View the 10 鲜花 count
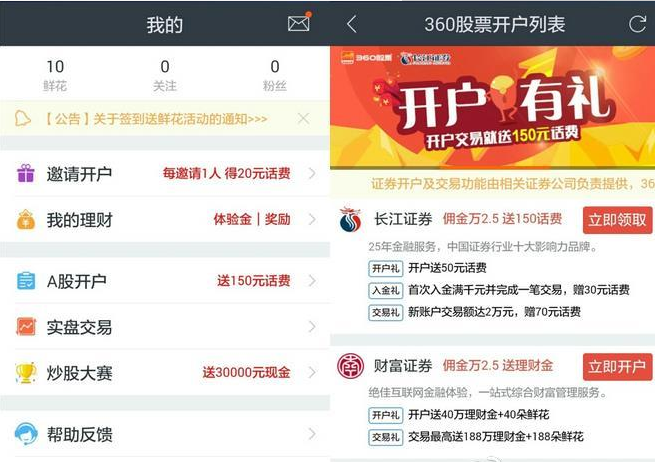The image size is (655, 462). point(55,75)
